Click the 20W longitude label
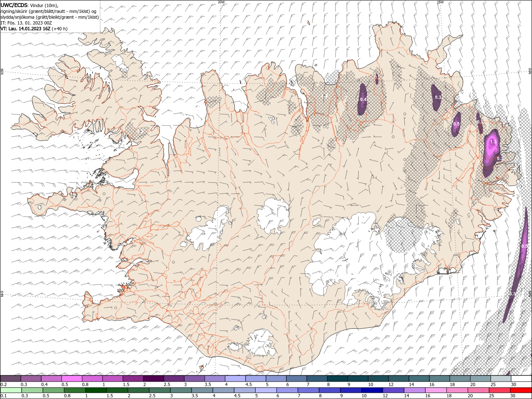The height and width of the screenshot is (399, 532). pos(221,2)
